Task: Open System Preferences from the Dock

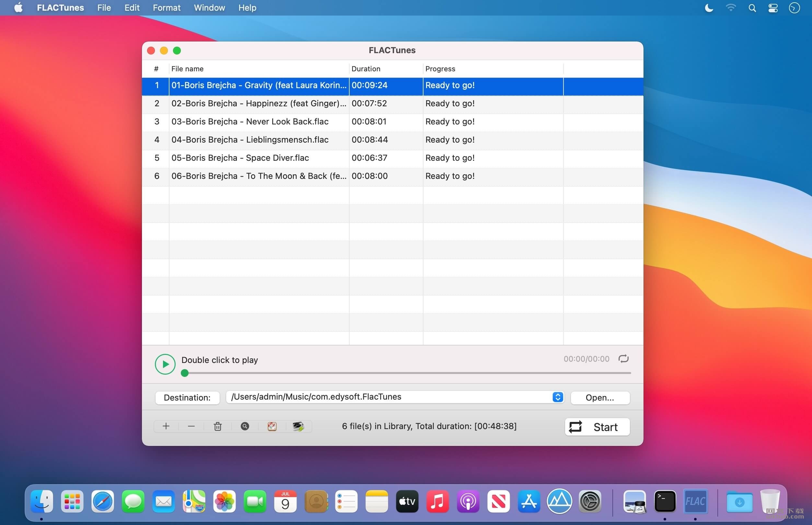Action: (x=590, y=501)
